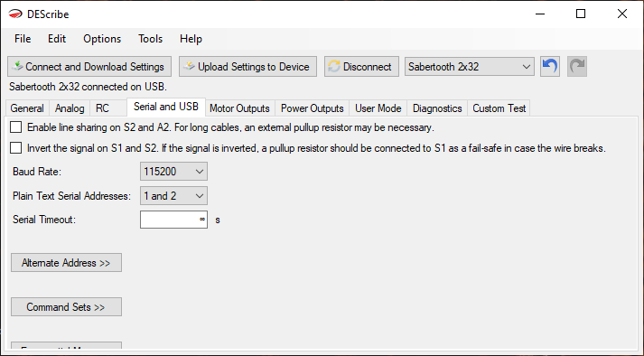This screenshot has height=356, width=644.
Task: Expand the Command Sets section
Action: tap(66, 307)
